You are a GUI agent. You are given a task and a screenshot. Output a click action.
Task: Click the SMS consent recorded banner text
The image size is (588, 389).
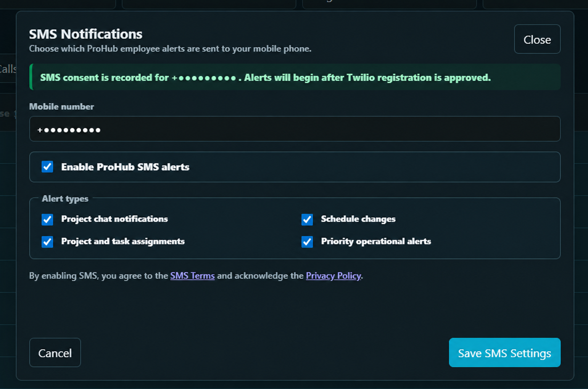tap(266, 77)
